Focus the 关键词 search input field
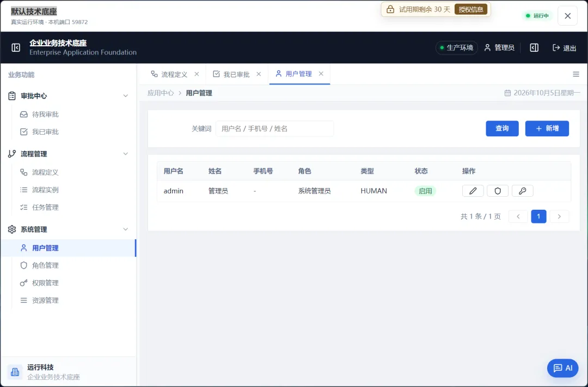This screenshot has width=588, height=387. tap(274, 129)
